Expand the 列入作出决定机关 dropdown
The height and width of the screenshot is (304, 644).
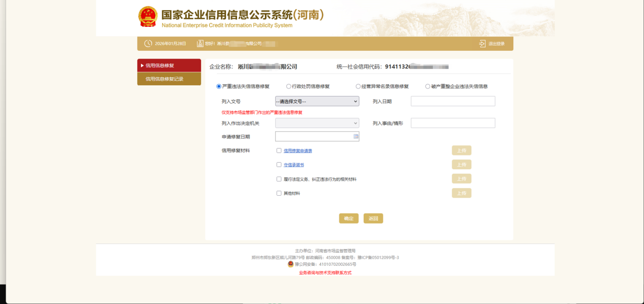pyautogui.click(x=317, y=123)
